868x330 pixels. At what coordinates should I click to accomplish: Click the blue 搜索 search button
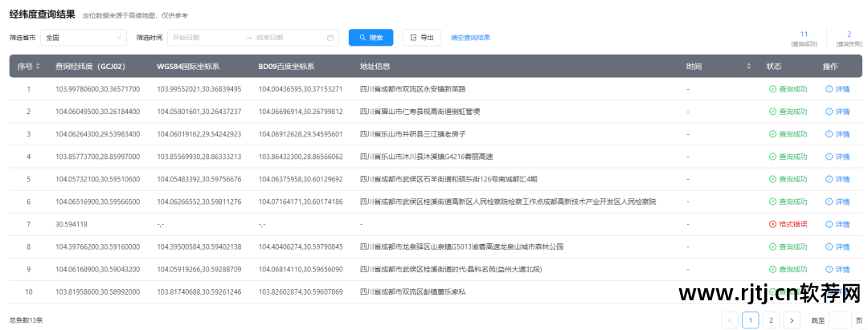pos(371,38)
